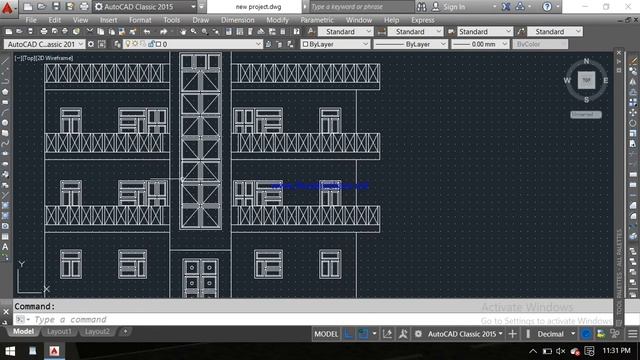Open the AutoCAD Classic workspace combo in toolbar
The image size is (640, 360).
tap(44, 44)
